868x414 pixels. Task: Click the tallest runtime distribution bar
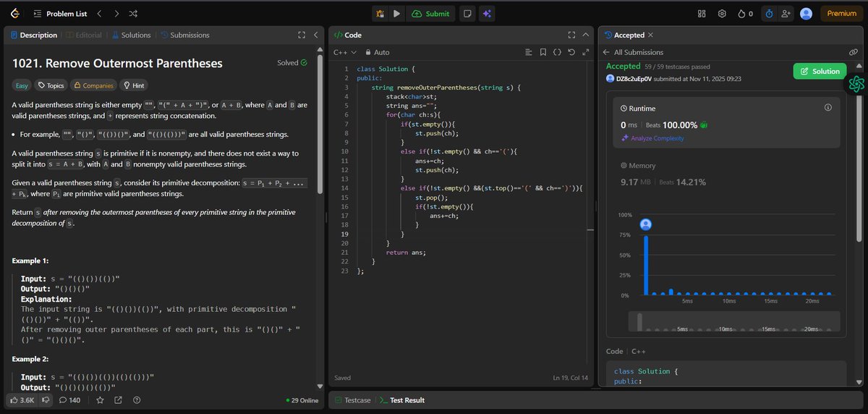(647, 265)
